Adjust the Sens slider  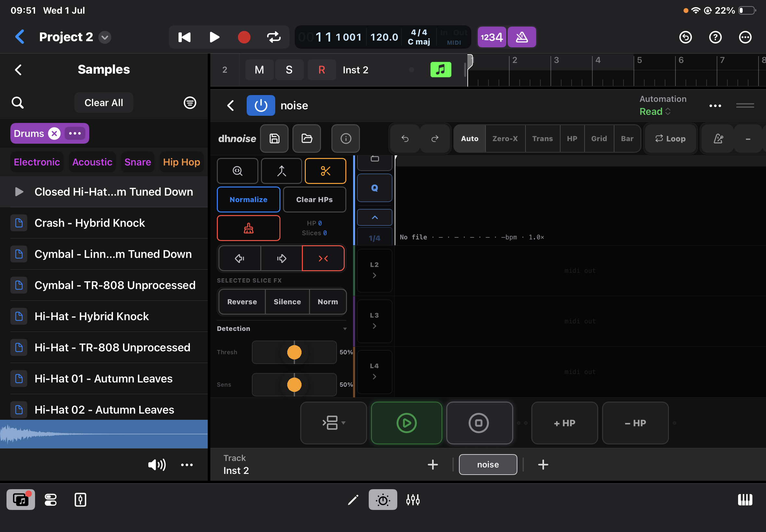pyautogui.click(x=294, y=385)
